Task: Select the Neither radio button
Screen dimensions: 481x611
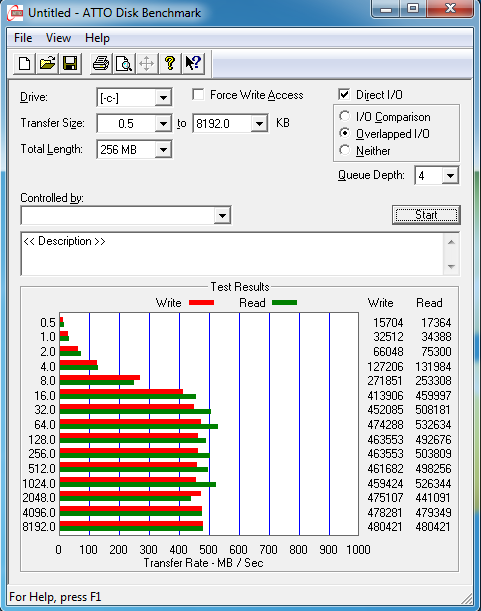Action: click(x=344, y=150)
